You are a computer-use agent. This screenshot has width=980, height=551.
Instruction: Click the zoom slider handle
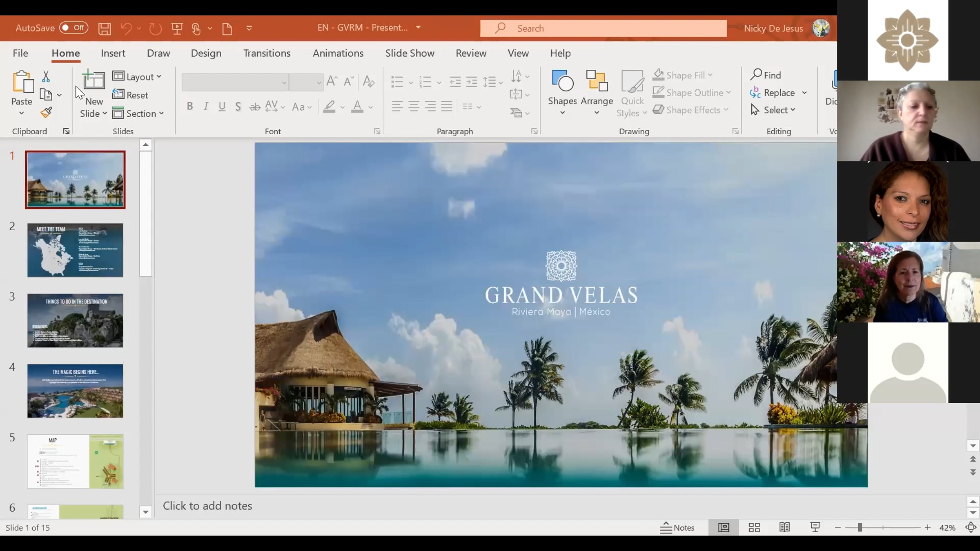860,527
